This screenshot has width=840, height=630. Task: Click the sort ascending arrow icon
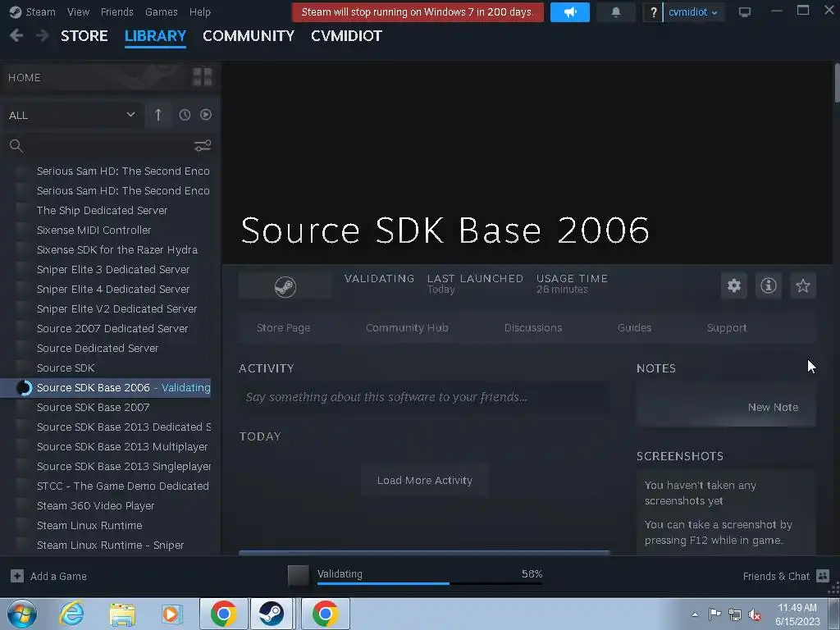(x=158, y=115)
